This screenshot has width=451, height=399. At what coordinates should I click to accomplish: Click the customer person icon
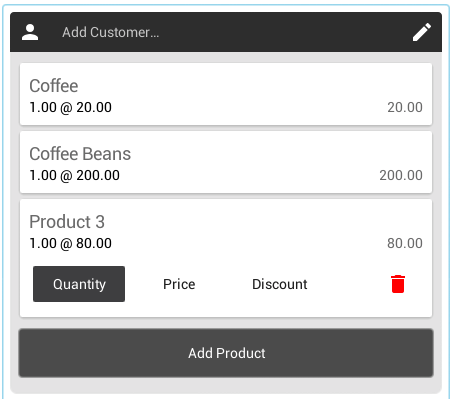pyautogui.click(x=30, y=32)
